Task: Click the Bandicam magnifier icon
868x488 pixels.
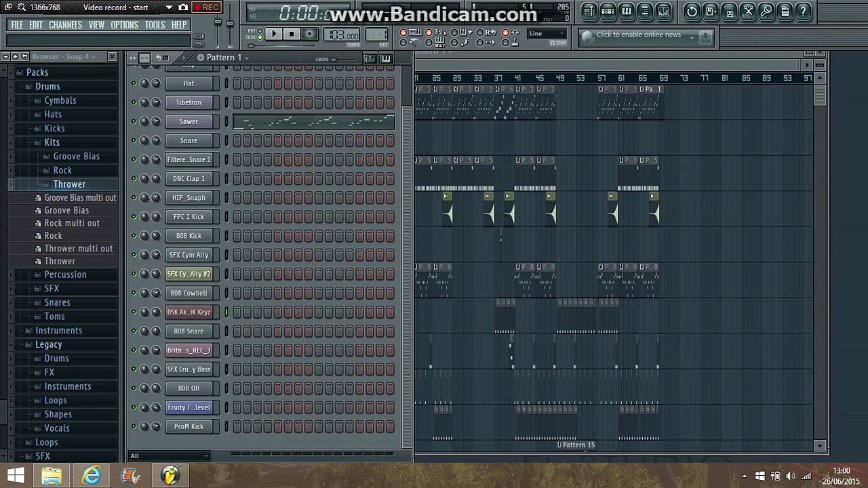Action: [22, 7]
